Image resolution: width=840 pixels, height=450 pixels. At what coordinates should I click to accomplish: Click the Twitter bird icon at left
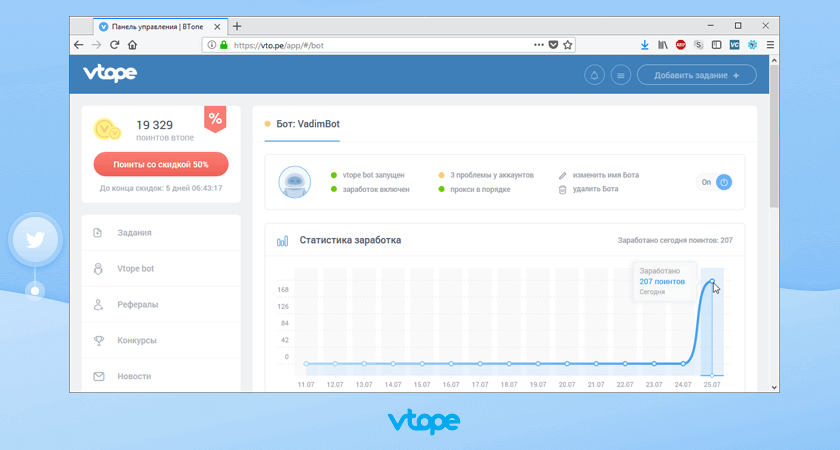[x=35, y=239]
